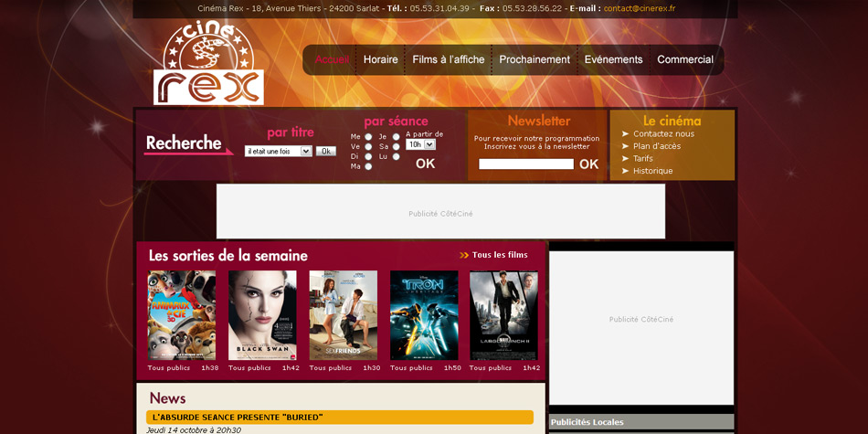This screenshot has height=434, width=868.
Task: Open the Historique link
Action: pyautogui.click(x=653, y=171)
